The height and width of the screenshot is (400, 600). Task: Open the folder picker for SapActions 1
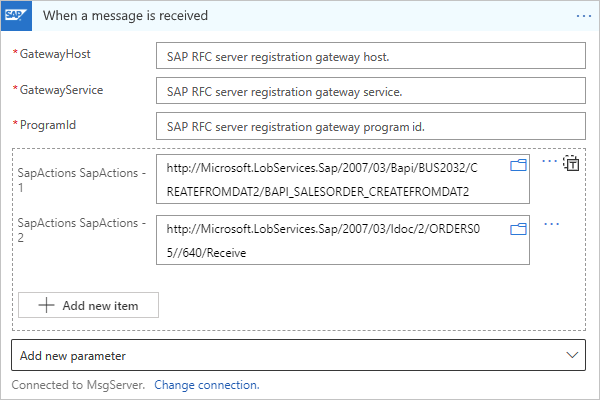pos(518,166)
